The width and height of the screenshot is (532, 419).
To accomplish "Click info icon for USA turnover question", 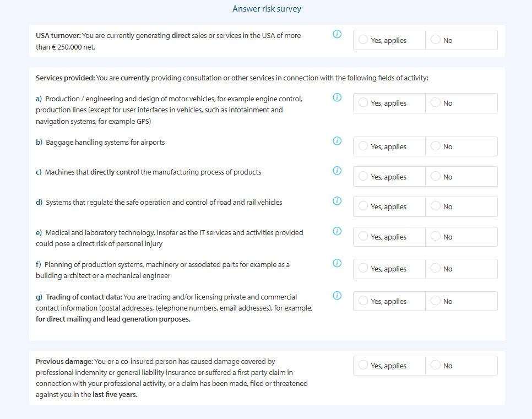I will (337, 34).
